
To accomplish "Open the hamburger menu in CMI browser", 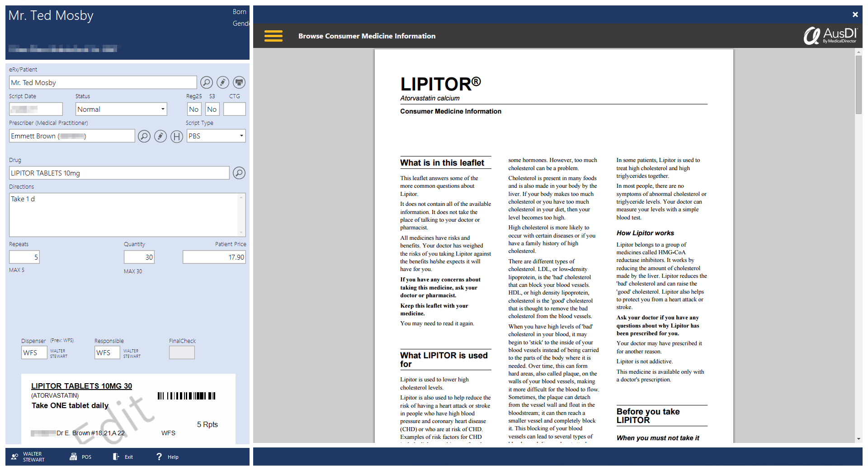I will click(x=274, y=36).
